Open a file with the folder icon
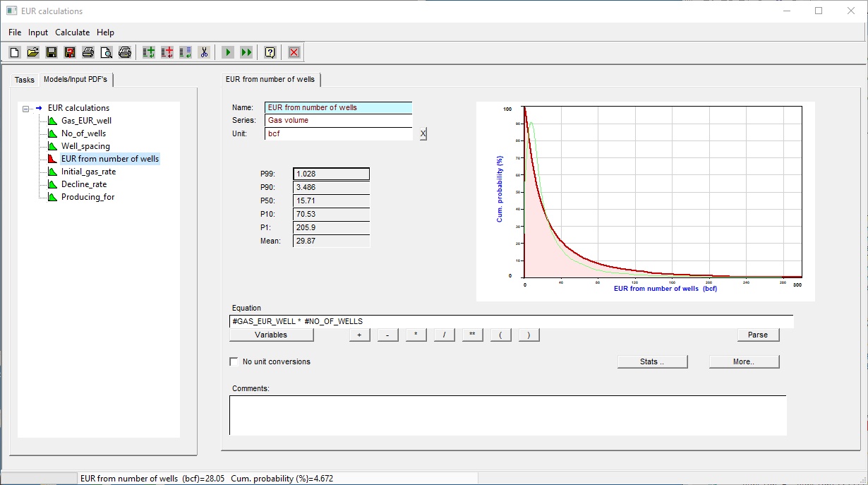 [x=32, y=52]
